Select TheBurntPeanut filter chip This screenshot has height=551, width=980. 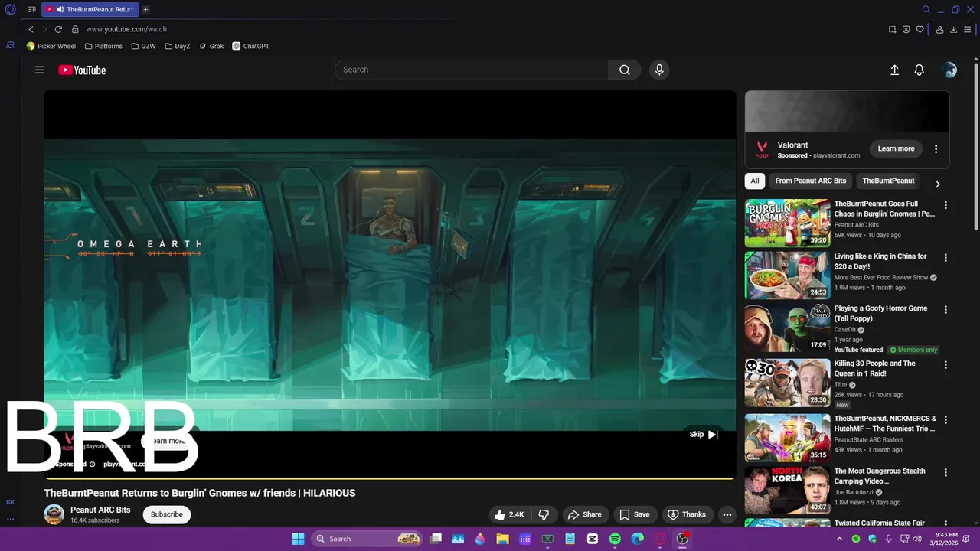click(x=888, y=181)
